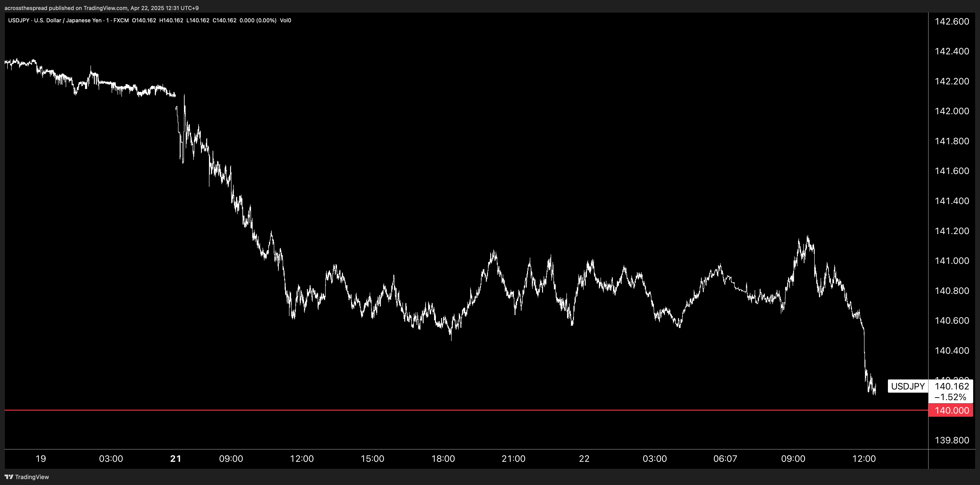Screen dimensions: 980x485
Task: Click the 140.800 price axis label
Action: point(952,291)
